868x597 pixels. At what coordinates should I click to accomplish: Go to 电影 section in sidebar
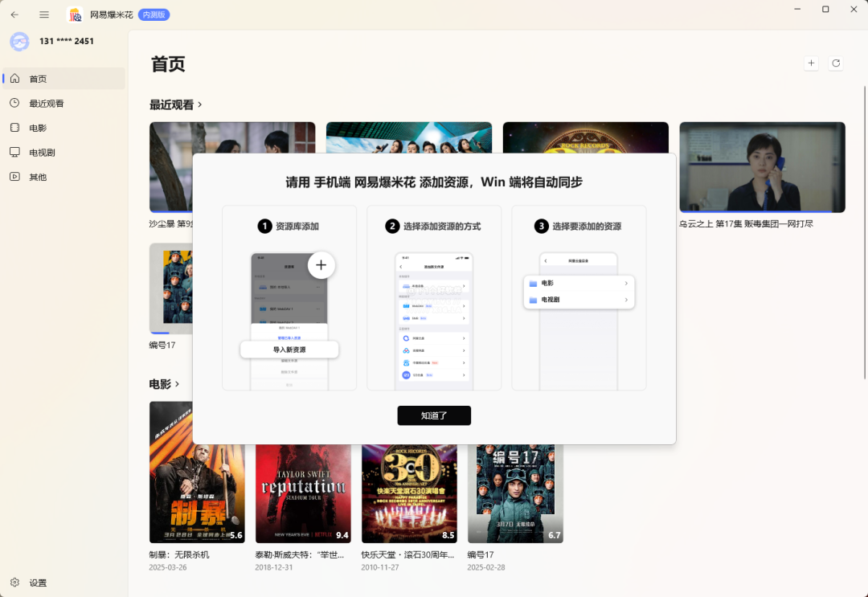tap(63, 127)
